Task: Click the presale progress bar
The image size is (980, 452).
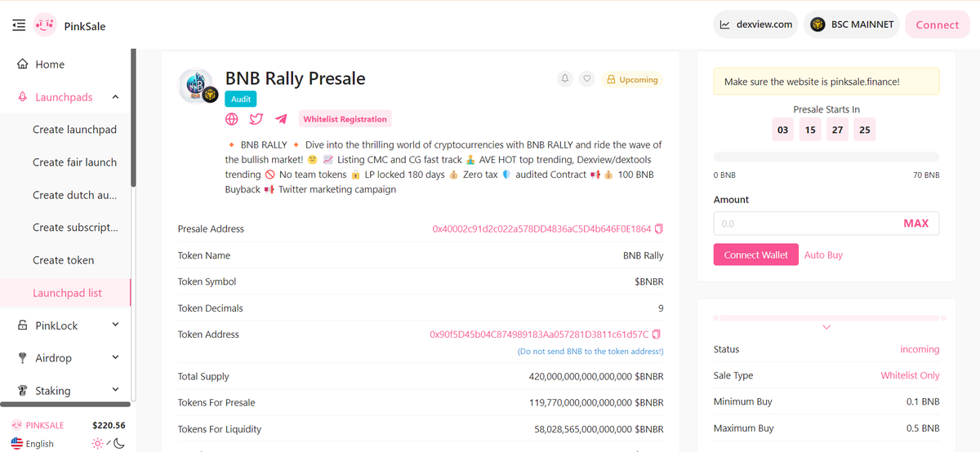Action: 826,157
